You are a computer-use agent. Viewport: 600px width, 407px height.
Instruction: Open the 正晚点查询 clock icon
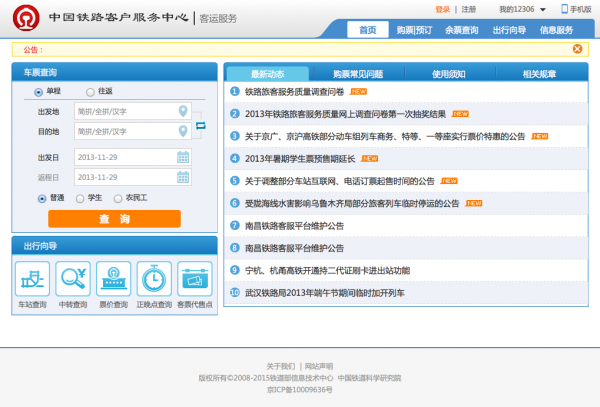click(154, 278)
